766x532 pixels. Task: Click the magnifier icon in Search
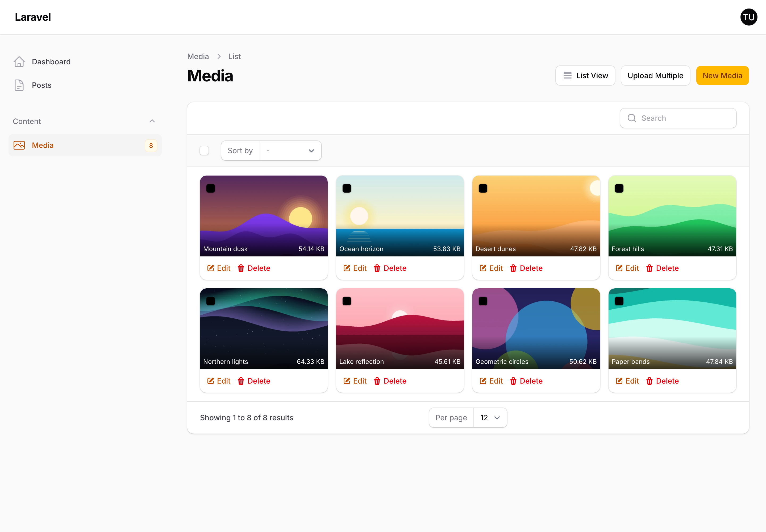632,118
